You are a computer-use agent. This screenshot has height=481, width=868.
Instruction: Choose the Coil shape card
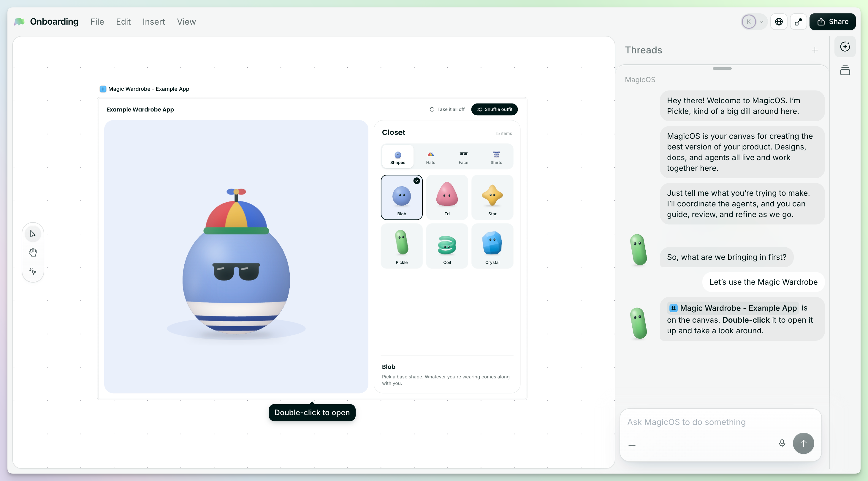[x=447, y=246]
